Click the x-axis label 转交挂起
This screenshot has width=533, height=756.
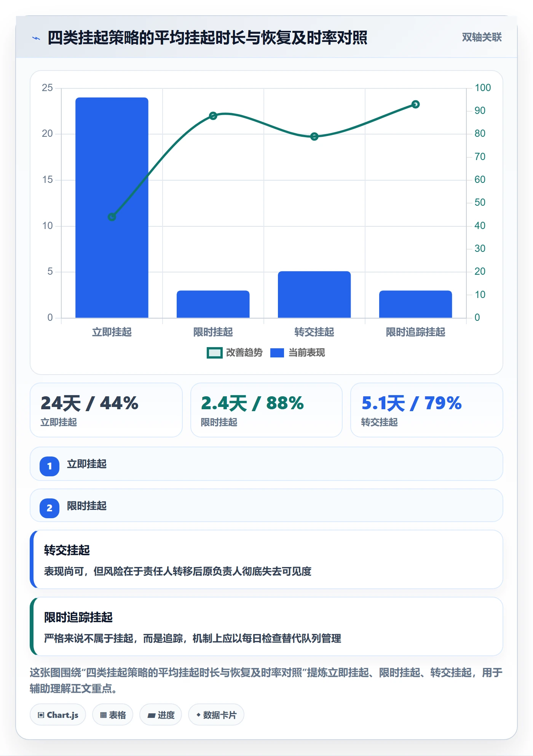[x=314, y=332]
